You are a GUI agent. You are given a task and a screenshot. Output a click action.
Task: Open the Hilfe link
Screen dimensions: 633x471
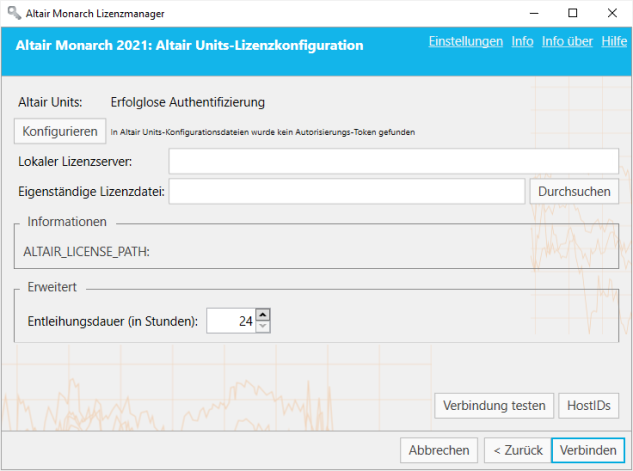click(614, 42)
